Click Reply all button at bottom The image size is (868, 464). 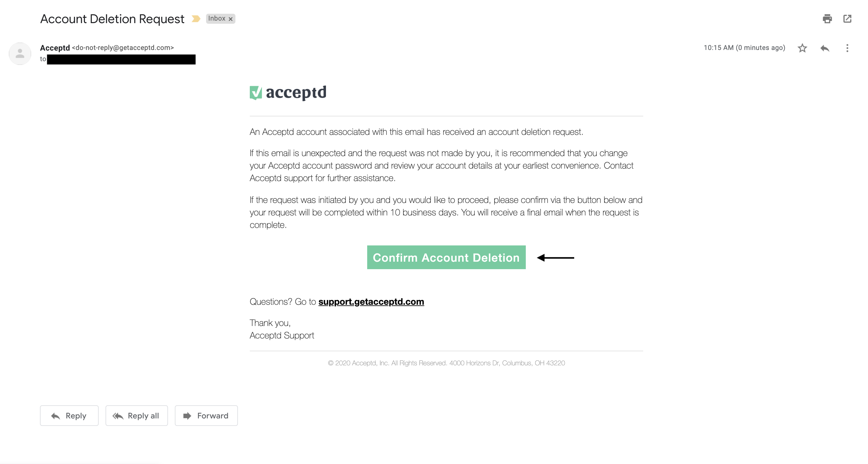point(136,416)
